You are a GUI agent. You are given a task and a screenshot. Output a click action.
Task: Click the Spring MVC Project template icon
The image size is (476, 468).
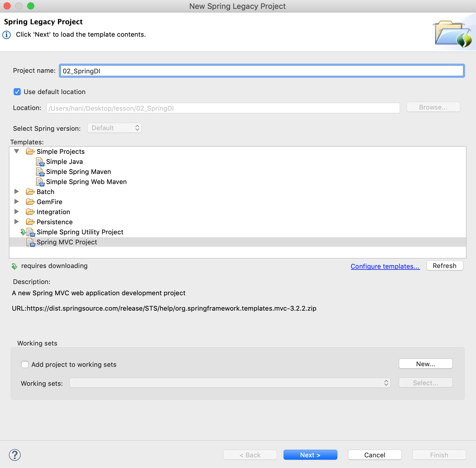pos(31,242)
